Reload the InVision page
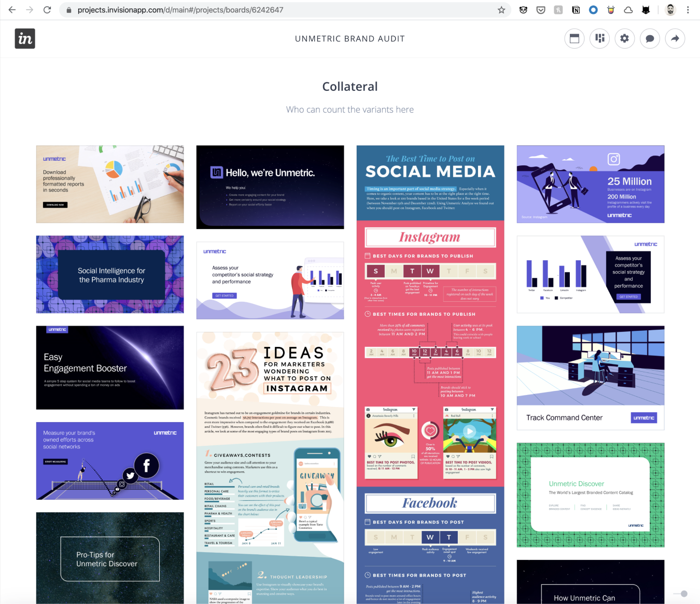700x604 pixels. [47, 10]
